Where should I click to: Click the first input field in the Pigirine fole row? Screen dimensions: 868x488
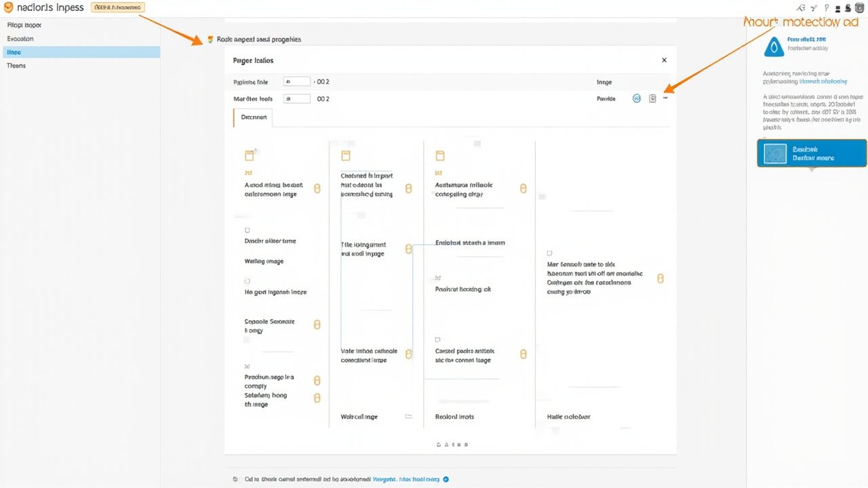pyautogui.click(x=297, y=81)
